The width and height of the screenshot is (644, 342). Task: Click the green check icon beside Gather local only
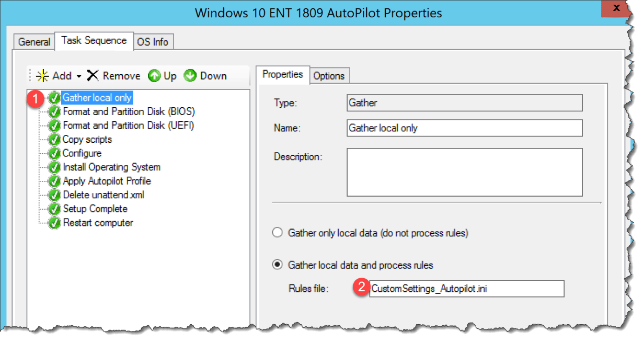[55, 97]
